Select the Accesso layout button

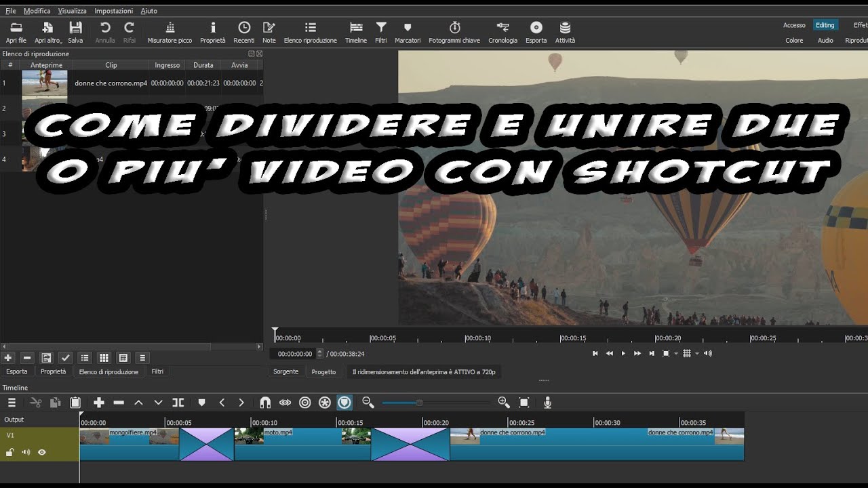pyautogui.click(x=794, y=25)
